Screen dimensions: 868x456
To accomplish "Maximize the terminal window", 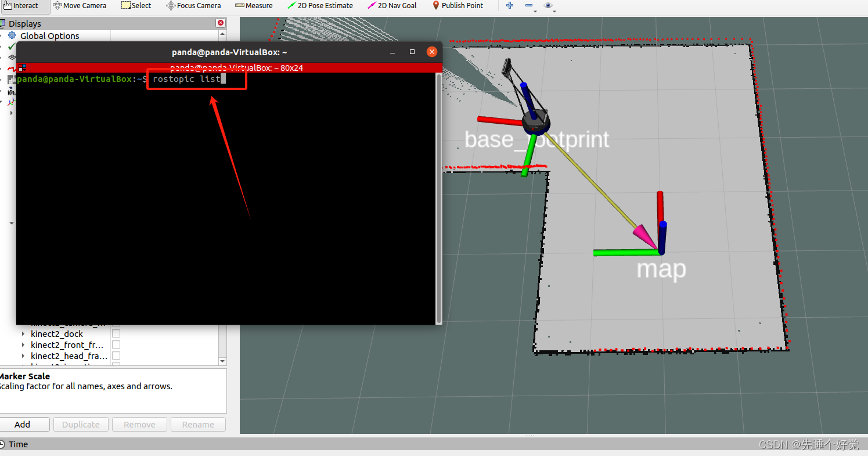I will pos(412,52).
